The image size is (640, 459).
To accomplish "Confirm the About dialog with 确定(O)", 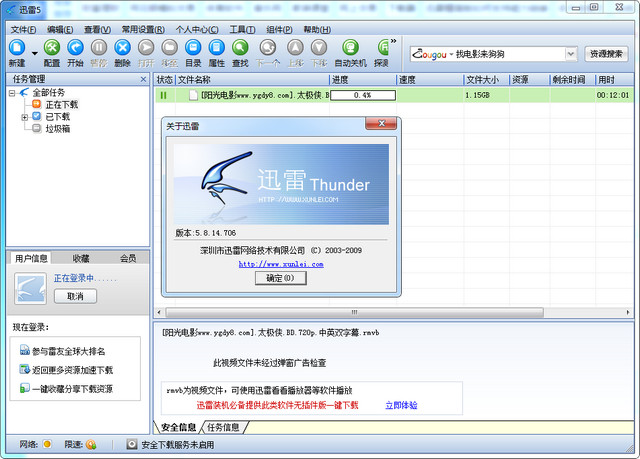I will click(x=280, y=278).
